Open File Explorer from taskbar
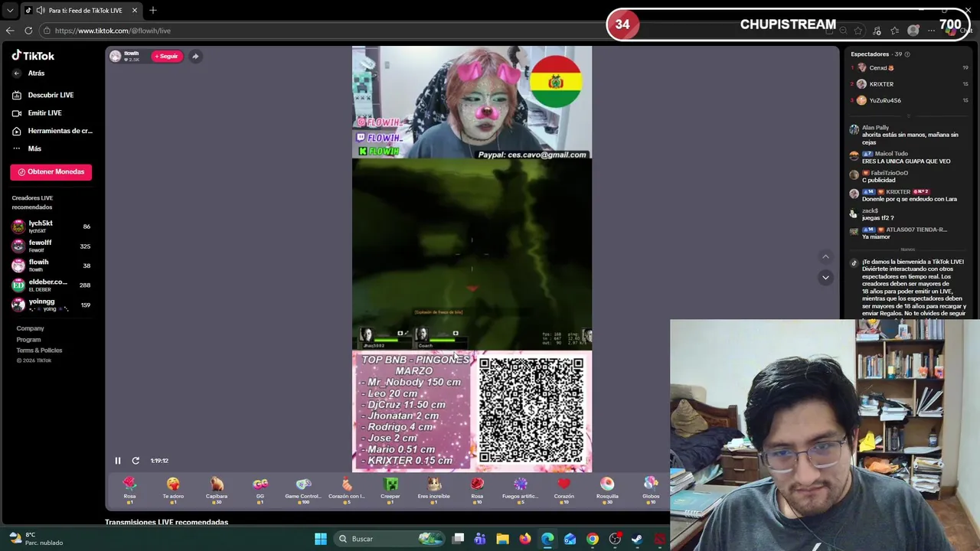 [502, 539]
